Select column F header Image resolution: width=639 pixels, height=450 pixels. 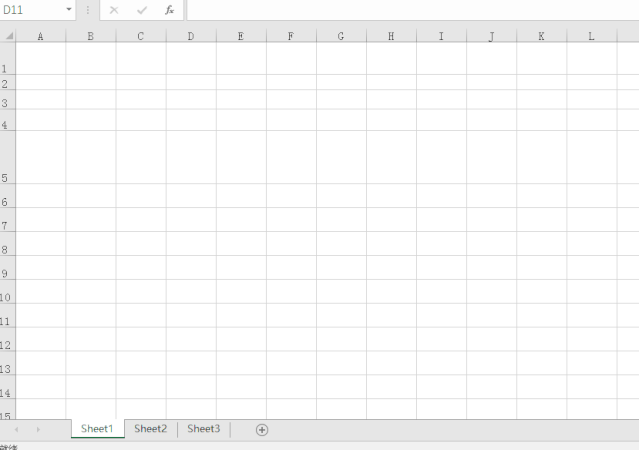[291, 36]
